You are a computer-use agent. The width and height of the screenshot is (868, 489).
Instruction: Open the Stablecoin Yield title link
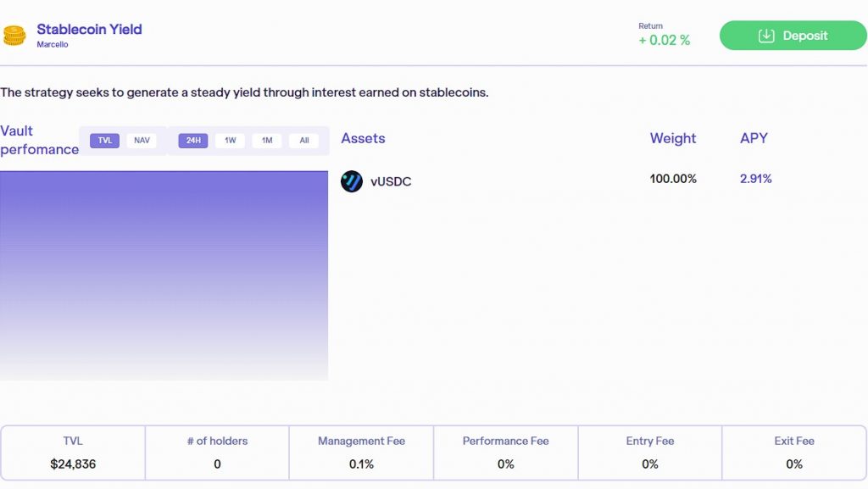pyautogui.click(x=89, y=30)
